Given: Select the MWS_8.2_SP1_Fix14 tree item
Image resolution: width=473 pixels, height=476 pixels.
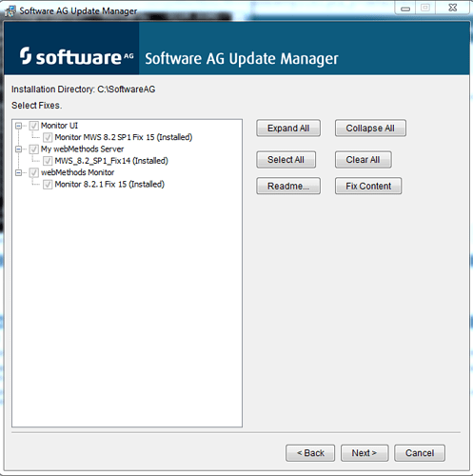Looking at the screenshot, I should (111, 161).
